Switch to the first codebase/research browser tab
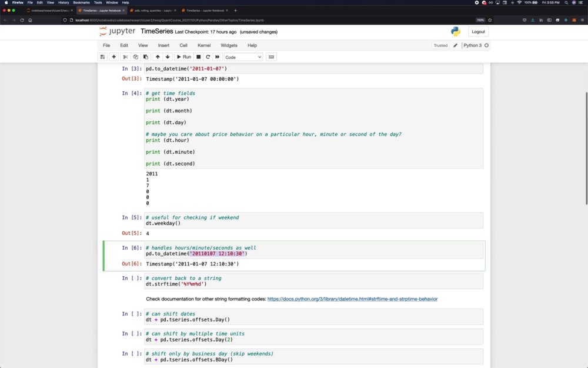Screen dimensions: 588x368 [x=49, y=11]
